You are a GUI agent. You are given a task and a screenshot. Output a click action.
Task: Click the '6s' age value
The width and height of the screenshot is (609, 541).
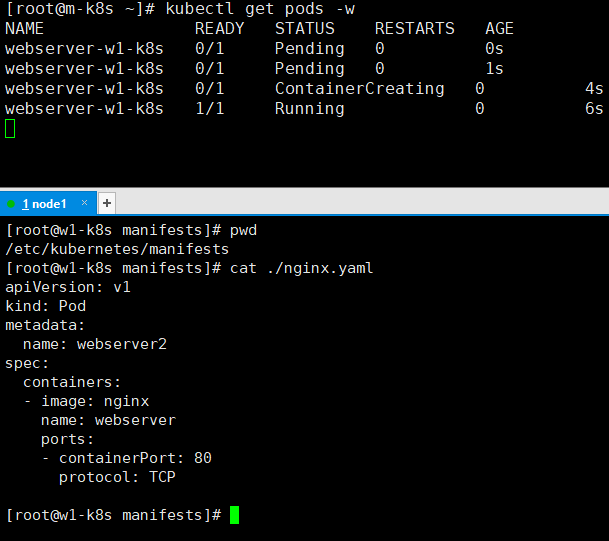(594, 109)
